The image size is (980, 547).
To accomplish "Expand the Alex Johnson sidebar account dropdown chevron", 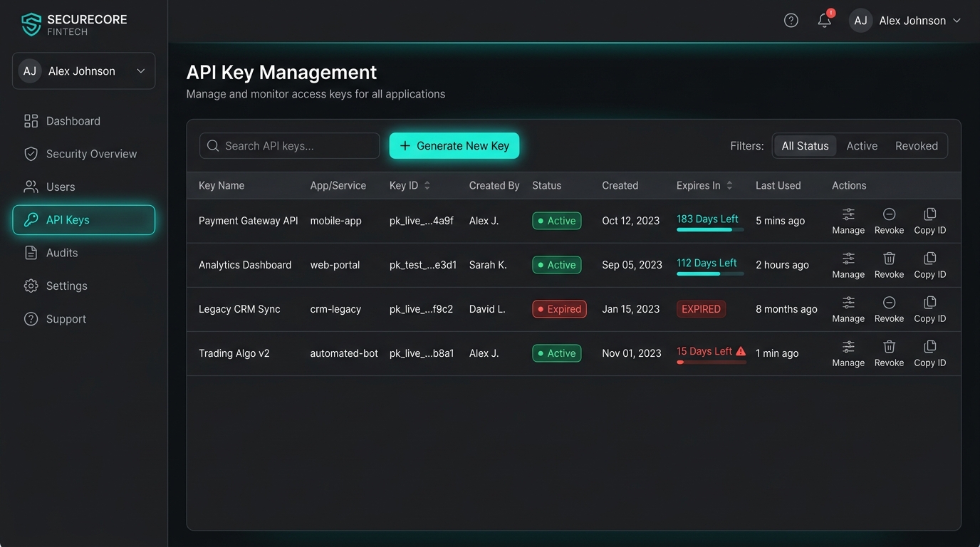I will pos(141,71).
